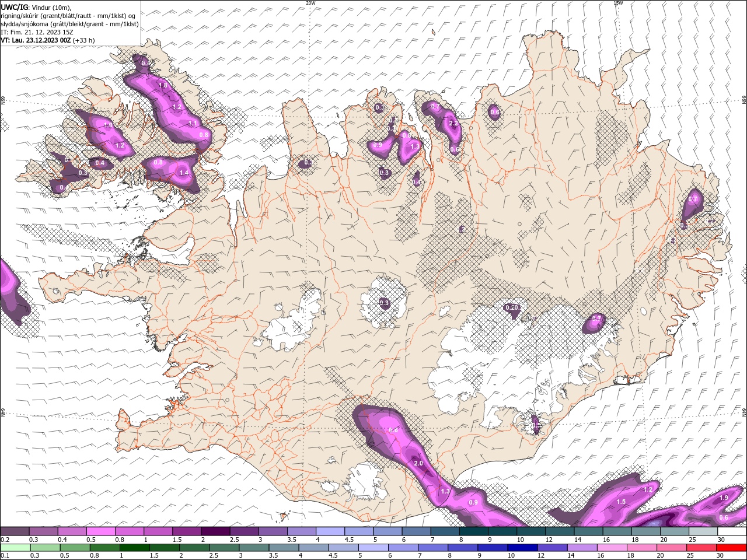Choose the dark purple 2 swatch in top legend

pos(215,531)
